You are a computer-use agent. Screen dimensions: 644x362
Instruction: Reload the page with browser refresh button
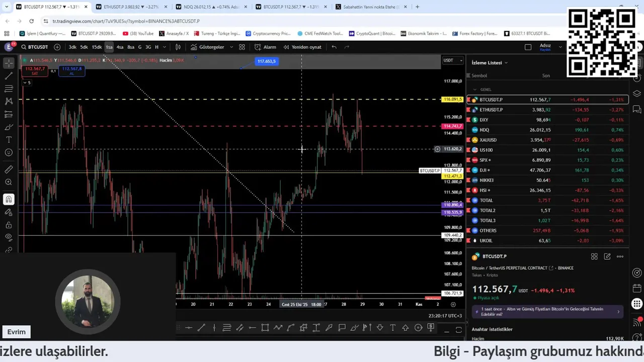click(x=32, y=21)
